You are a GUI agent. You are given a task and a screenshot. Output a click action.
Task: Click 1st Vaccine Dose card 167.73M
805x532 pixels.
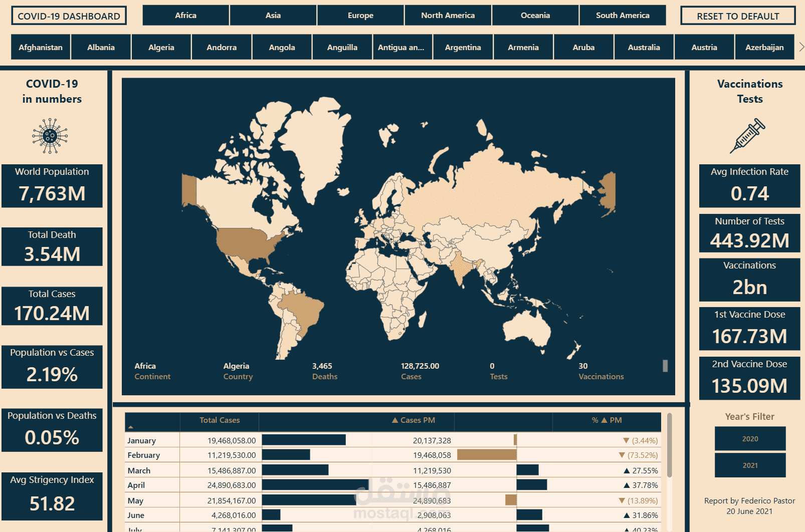[x=749, y=329]
